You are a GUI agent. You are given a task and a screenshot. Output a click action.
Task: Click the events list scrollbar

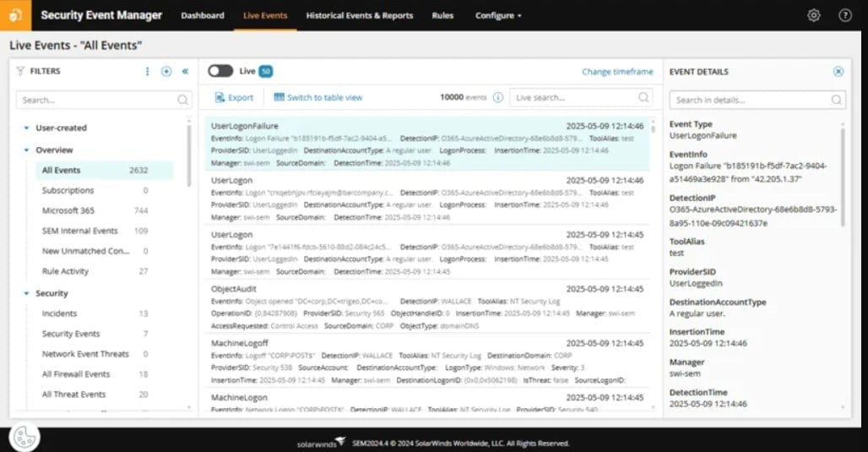coord(654,128)
